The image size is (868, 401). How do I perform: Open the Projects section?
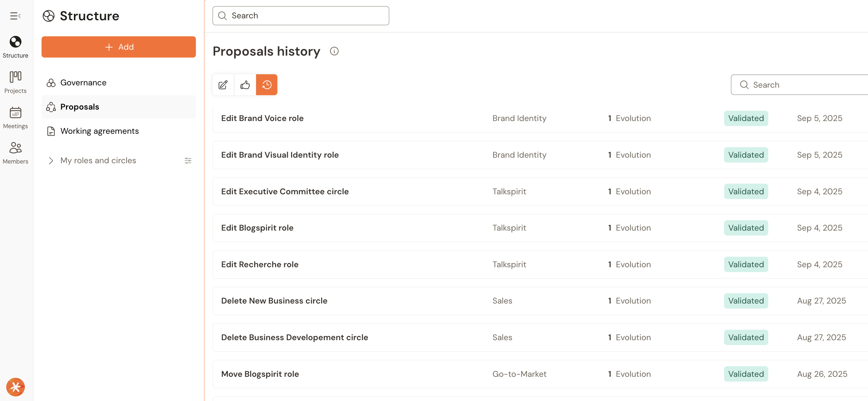15,82
